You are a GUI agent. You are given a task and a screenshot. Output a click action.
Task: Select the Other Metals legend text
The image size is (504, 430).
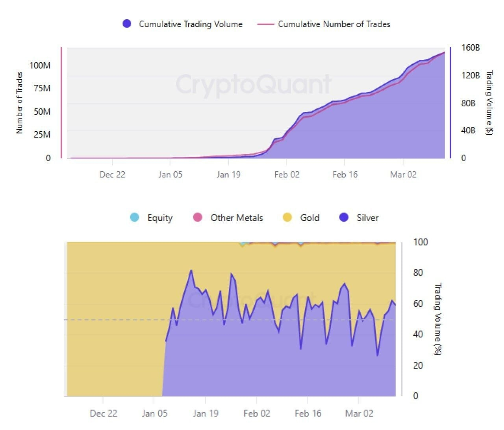click(237, 218)
